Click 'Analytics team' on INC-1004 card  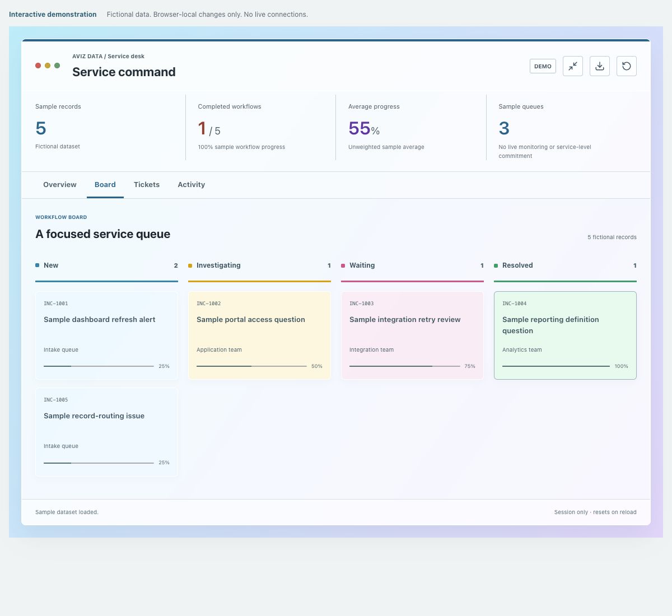[522, 350]
